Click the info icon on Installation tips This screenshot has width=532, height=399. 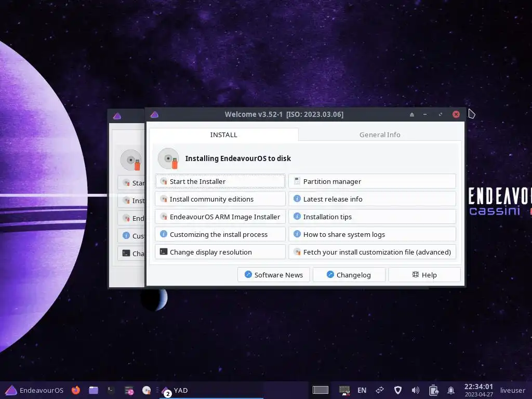297,216
